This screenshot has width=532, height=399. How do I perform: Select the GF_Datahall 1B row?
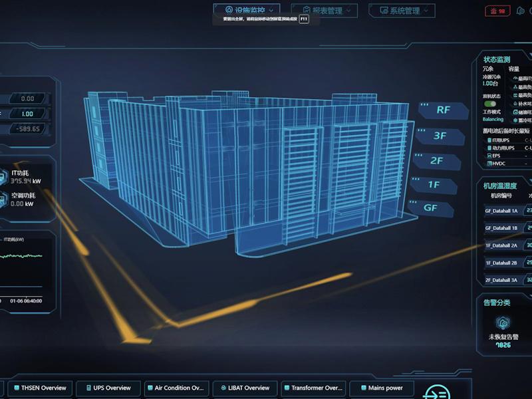point(507,228)
